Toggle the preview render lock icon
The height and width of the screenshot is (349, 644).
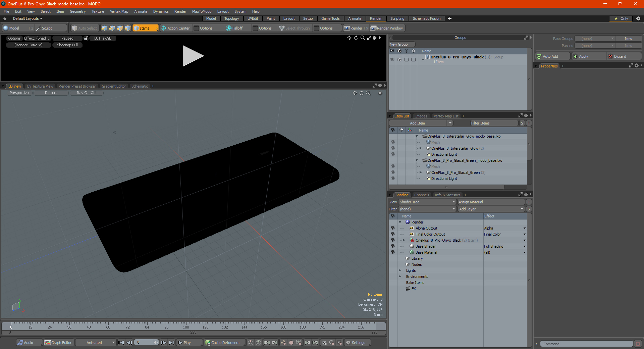pos(86,38)
